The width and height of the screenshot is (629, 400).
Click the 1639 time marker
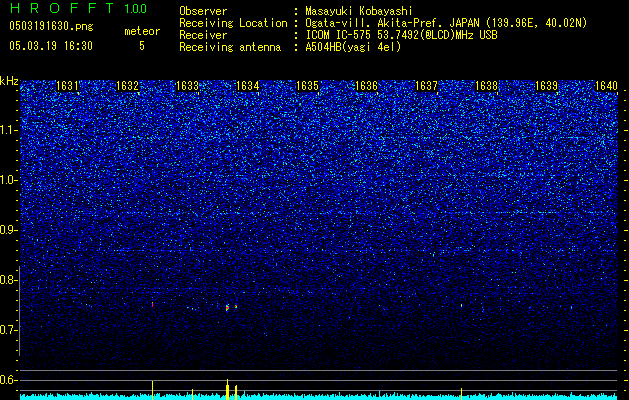pyautogui.click(x=546, y=86)
